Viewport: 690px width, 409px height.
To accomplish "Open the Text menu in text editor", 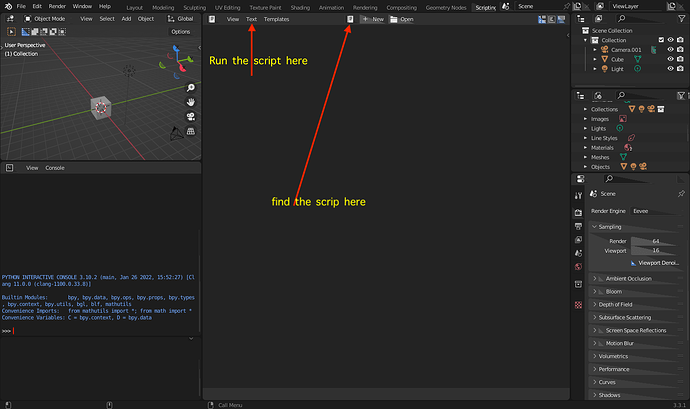I will [x=251, y=19].
